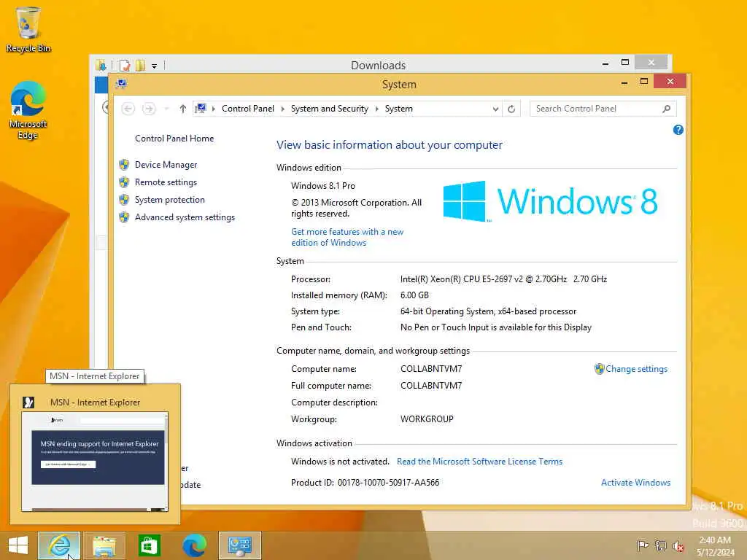Viewport: 747px width, 560px height.
Task: Select System and Security breadcrumb
Action: [330, 109]
